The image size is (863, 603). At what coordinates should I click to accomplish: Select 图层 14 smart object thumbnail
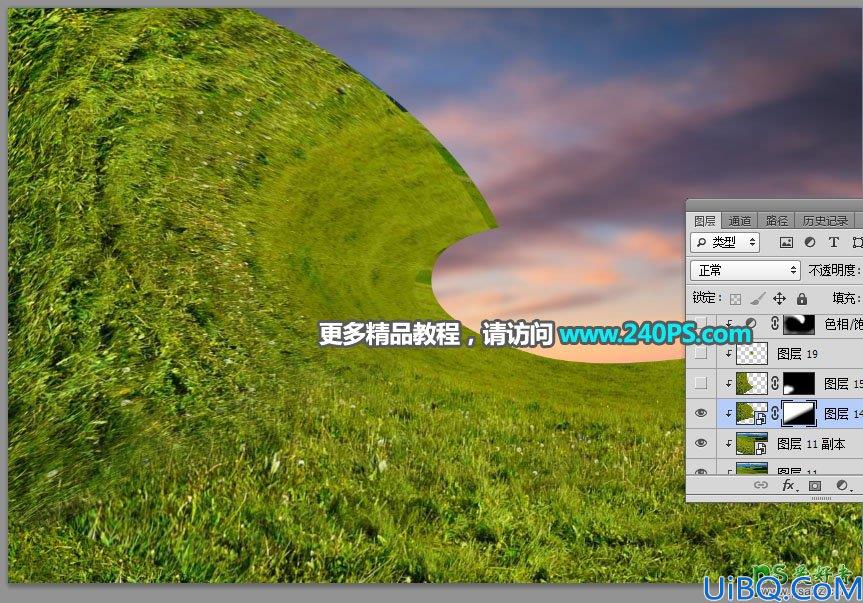click(x=752, y=413)
